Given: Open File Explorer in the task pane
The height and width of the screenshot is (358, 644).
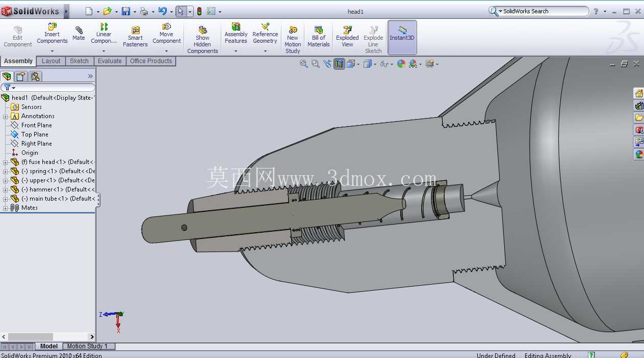Looking at the screenshot, I should click(638, 118).
